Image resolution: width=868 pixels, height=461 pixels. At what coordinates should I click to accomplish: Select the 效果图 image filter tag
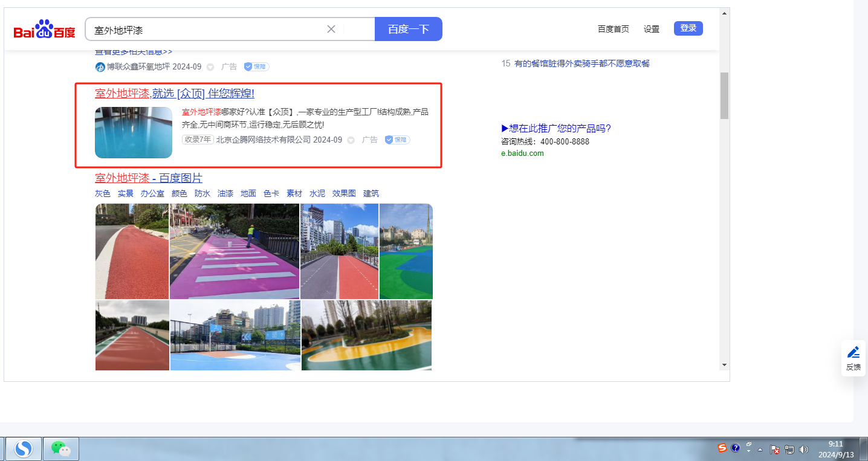pyautogui.click(x=344, y=193)
